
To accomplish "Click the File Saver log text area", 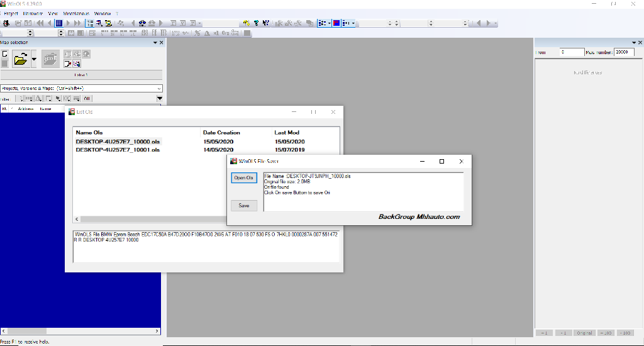I will 364,192.
